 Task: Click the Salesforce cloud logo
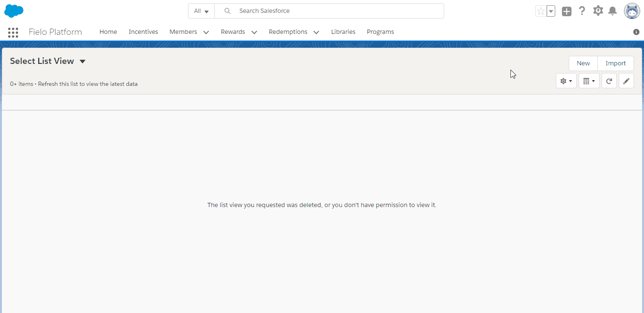tap(14, 10)
